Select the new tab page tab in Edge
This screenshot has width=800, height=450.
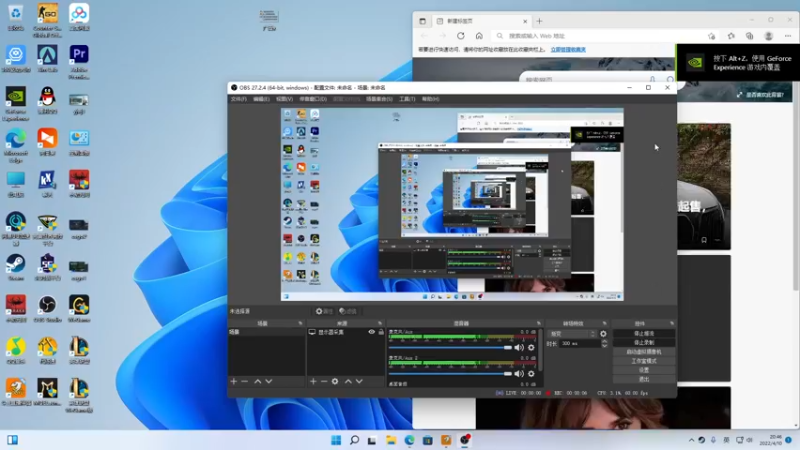pyautogui.click(x=481, y=21)
